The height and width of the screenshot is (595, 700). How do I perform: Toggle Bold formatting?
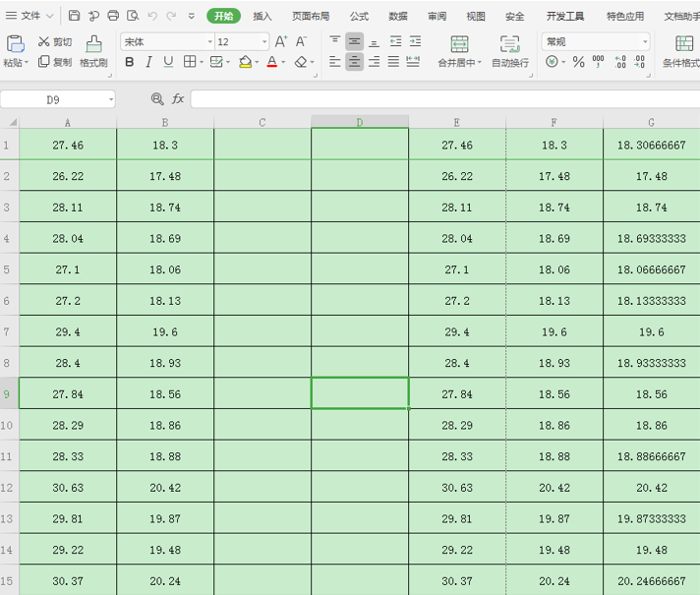tap(130, 62)
